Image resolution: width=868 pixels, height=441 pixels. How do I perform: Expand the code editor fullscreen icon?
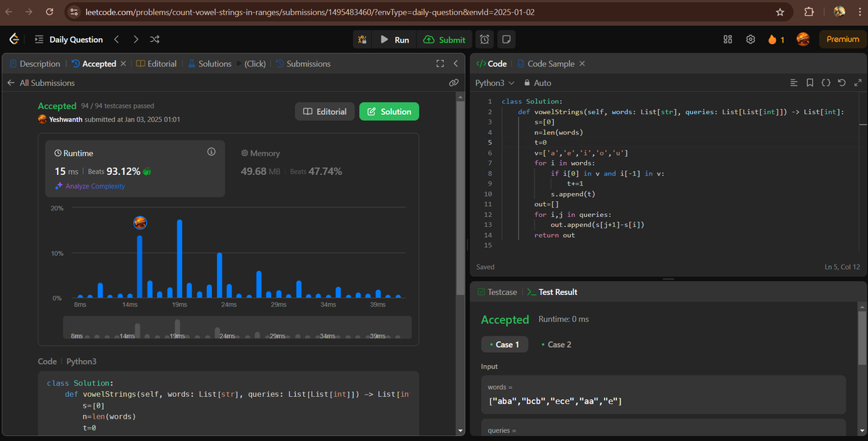tap(858, 83)
